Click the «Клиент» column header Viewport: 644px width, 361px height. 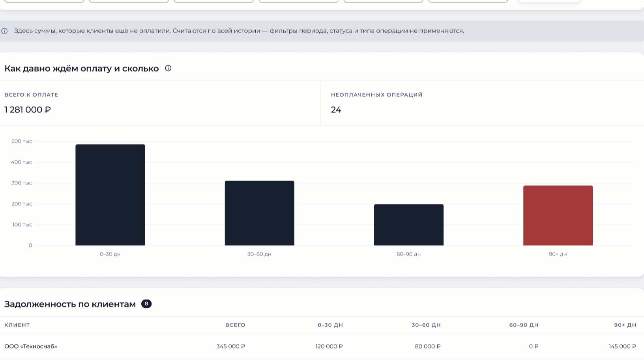(x=17, y=325)
